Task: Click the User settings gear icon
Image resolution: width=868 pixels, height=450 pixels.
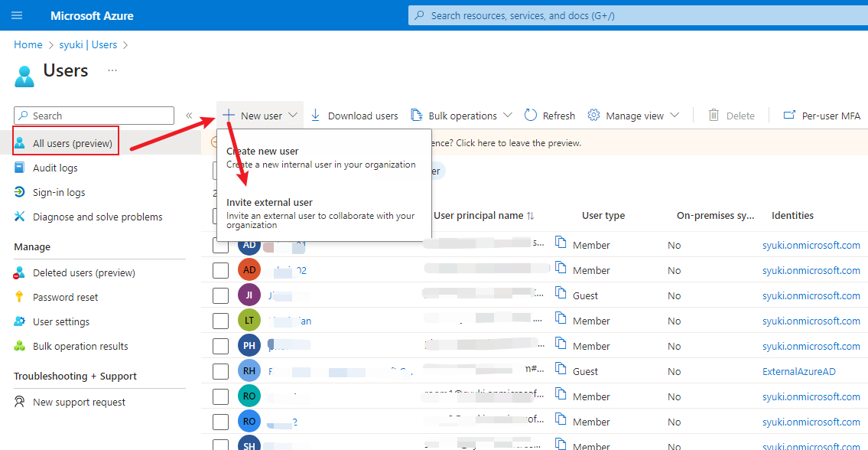Action: pos(20,321)
